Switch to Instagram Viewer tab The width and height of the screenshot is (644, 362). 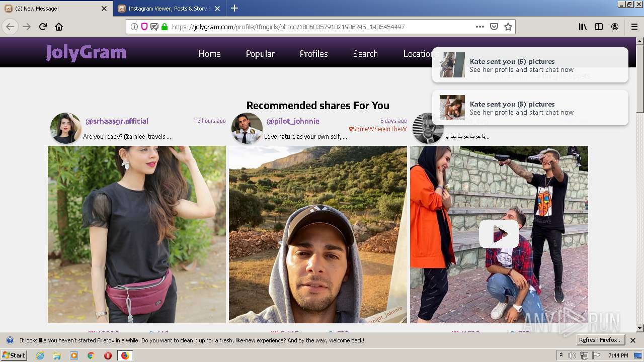point(170,9)
